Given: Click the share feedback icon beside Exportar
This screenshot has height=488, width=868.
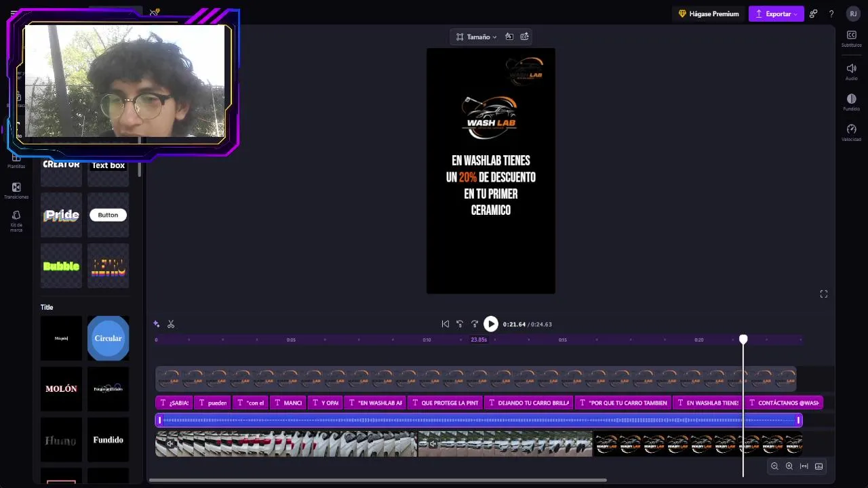Looking at the screenshot, I should coord(813,14).
